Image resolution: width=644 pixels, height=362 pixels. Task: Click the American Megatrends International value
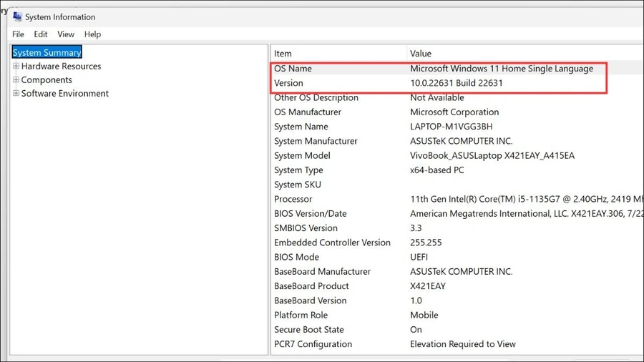point(527,213)
